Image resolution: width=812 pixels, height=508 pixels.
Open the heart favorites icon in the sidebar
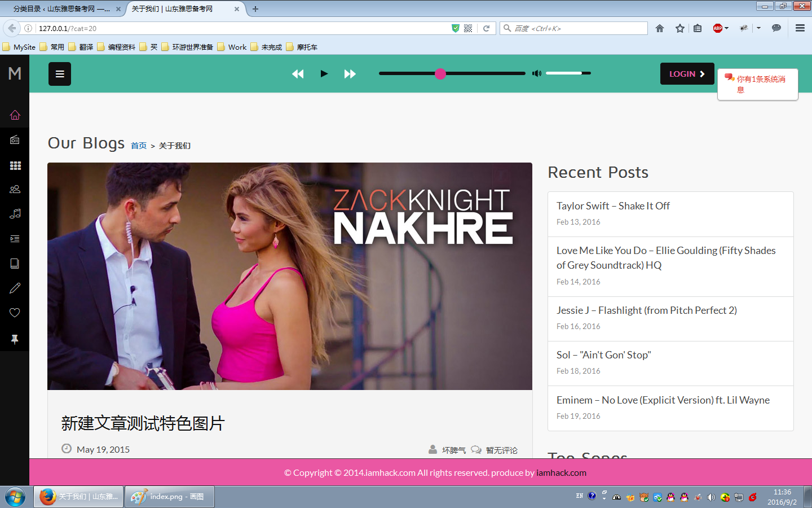pos(15,313)
